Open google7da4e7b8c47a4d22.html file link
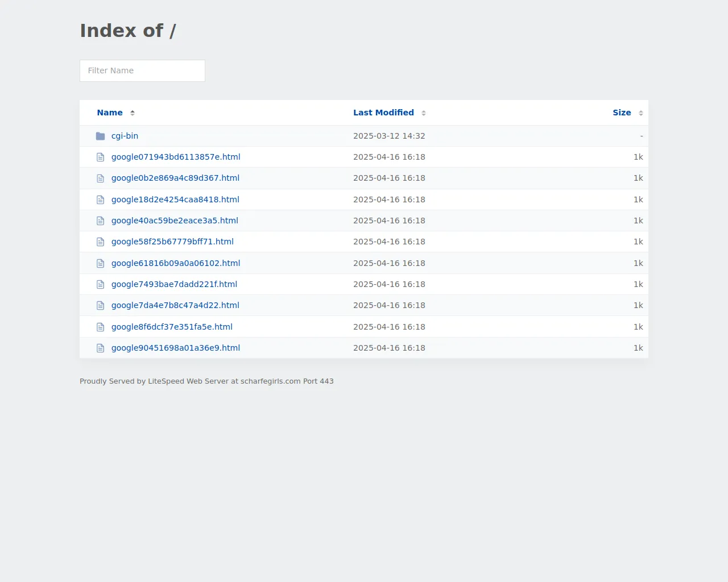728x582 pixels. click(175, 305)
